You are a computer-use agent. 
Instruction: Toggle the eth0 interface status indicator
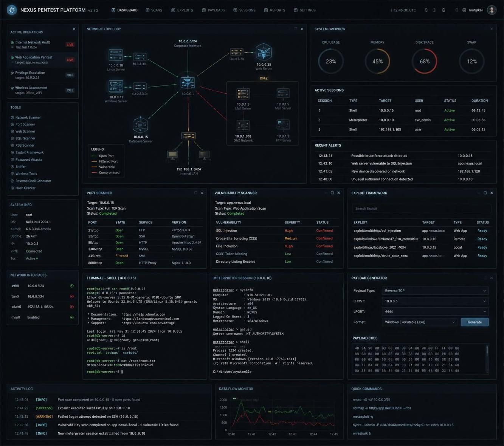click(72, 286)
